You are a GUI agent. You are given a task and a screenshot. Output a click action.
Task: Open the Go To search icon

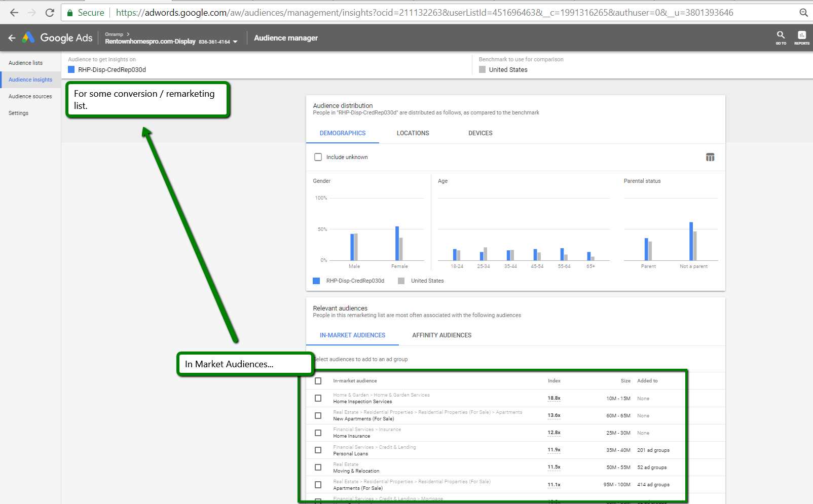pos(781,37)
